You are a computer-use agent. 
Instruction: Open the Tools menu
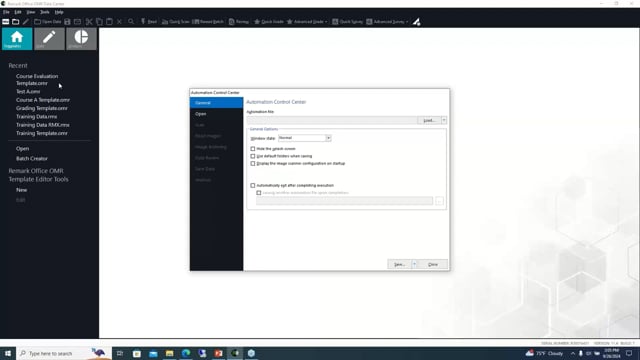pyautogui.click(x=45, y=12)
